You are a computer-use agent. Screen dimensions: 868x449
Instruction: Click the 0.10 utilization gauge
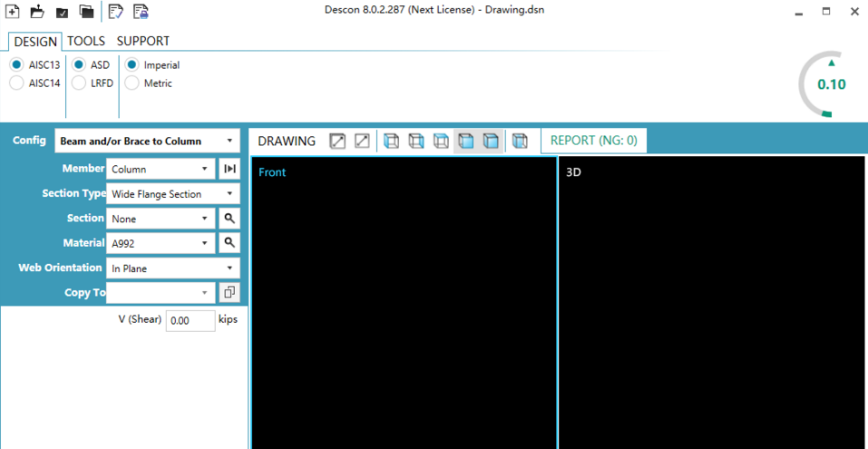(831, 84)
